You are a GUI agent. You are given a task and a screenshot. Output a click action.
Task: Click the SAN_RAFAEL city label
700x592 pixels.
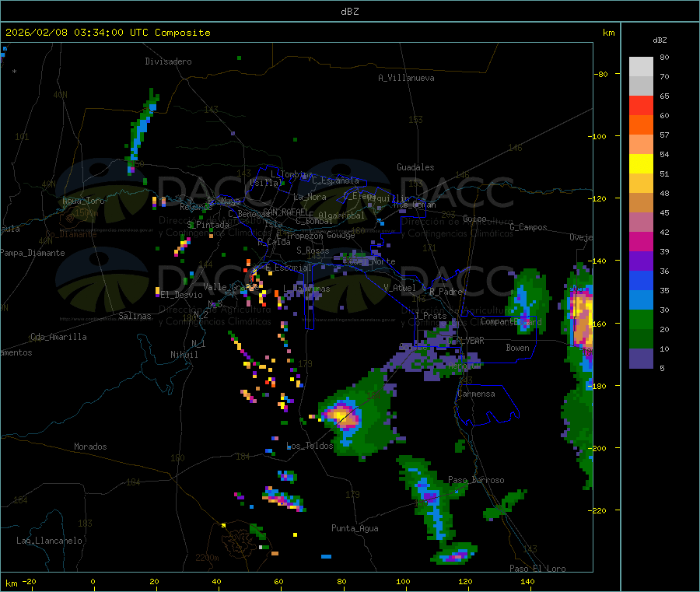[285, 212]
